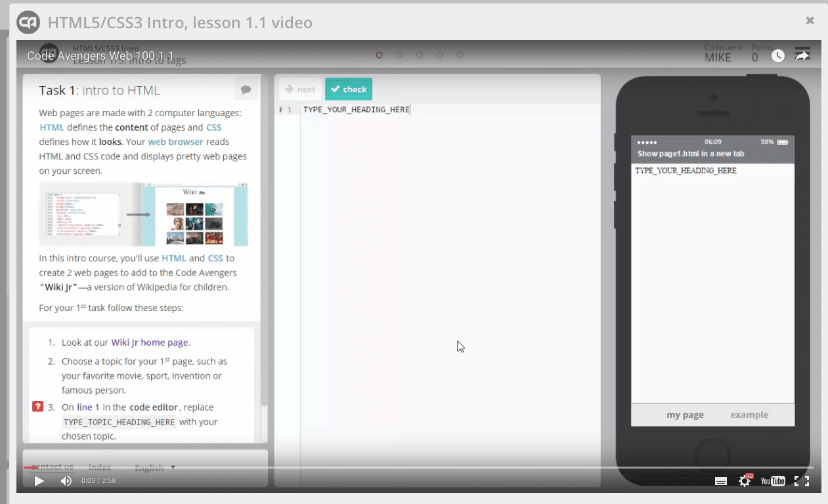This screenshot has width=828, height=504.
Task: Switch to the 'my page' phone tab
Action: click(685, 415)
